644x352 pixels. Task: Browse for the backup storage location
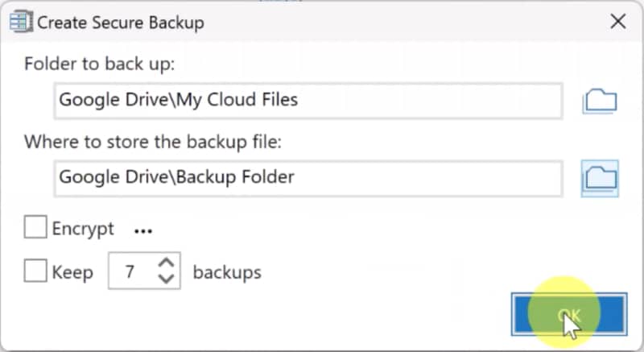600,178
